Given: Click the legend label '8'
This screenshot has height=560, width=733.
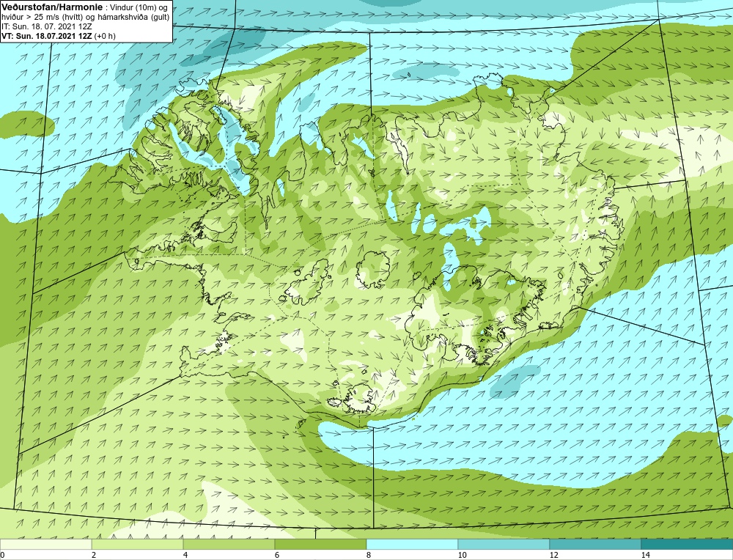Looking at the screenshot, I should pos(369,555).
